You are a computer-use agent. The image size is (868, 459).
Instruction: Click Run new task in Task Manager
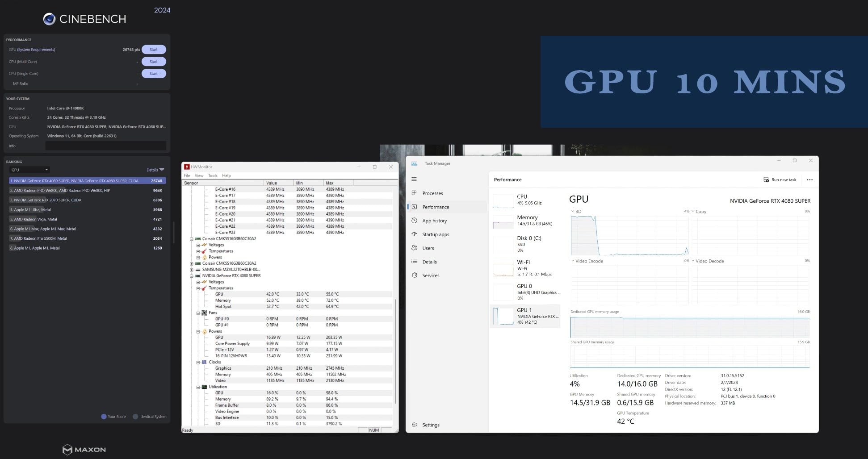click(780, 180)
